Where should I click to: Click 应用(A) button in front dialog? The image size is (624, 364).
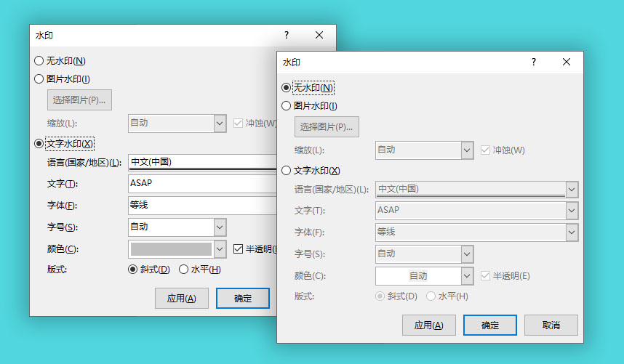click(428, 325)
